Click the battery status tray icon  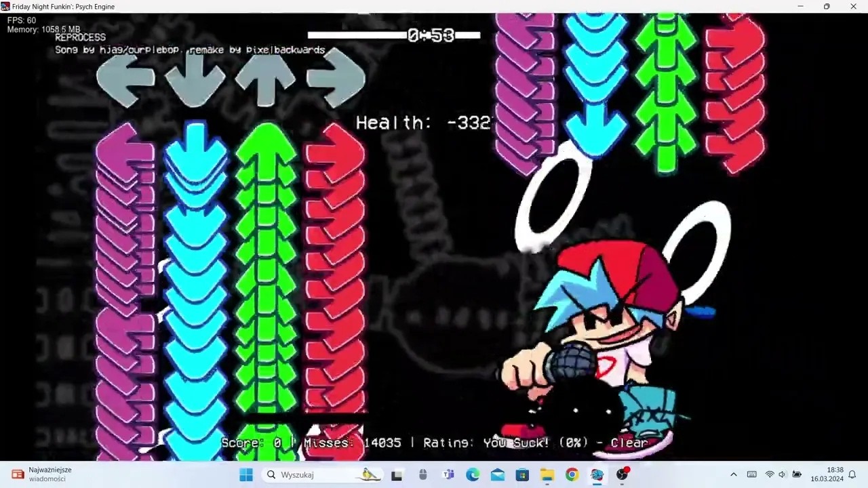tap(797, 474)
